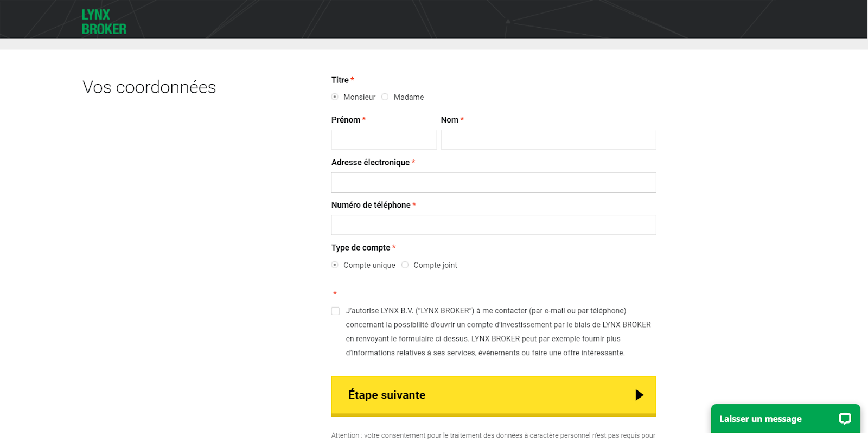This screenshot has width=868, height=442.
Task: Click into the Adresse électronique field
Action: 494,182
